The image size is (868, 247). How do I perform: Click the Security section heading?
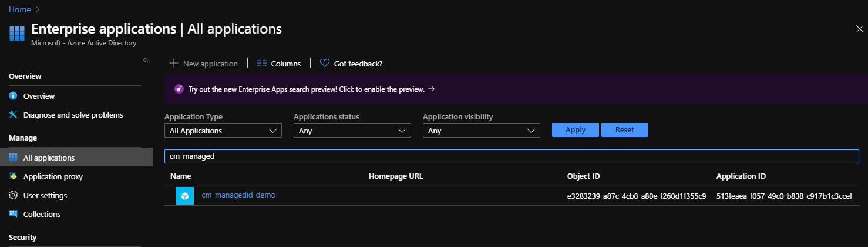point(23,237)
